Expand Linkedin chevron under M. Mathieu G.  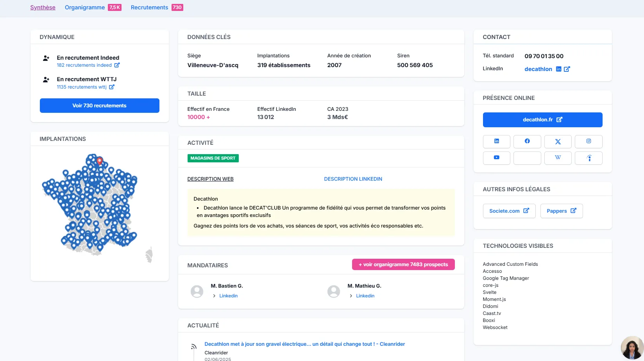[x=351, y=296]
